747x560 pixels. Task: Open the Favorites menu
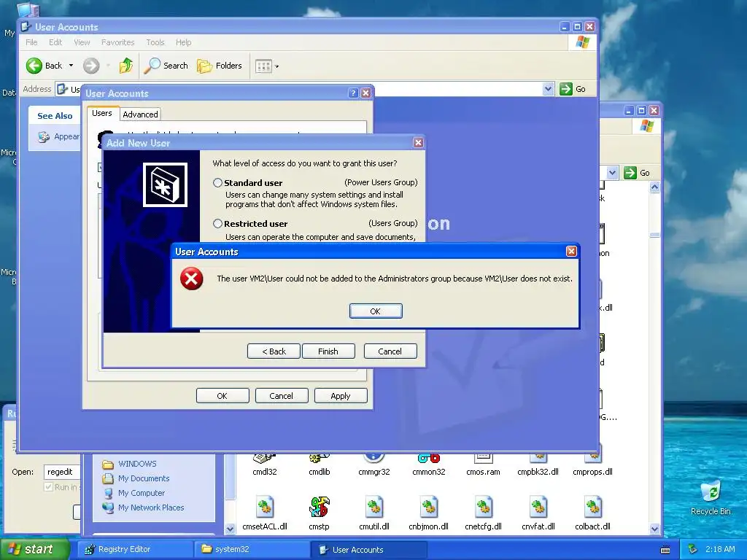[x=117, y=42]
